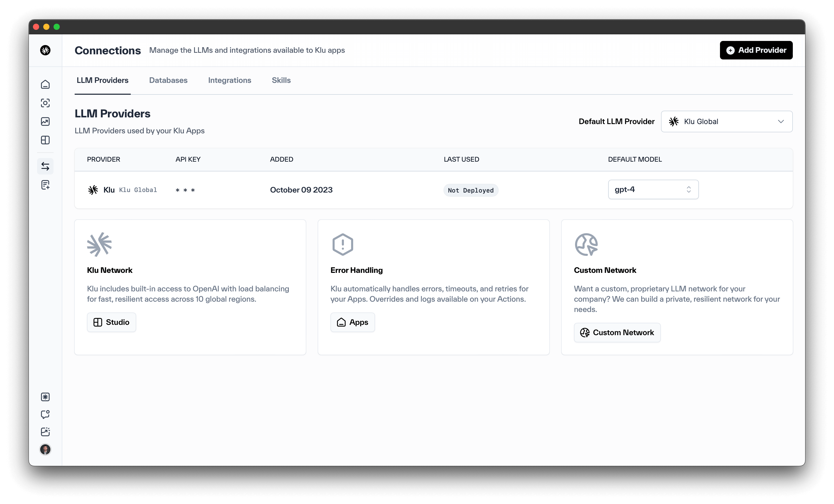Click the screenshot-capture sidebar icon

click(x=45, y=103)
